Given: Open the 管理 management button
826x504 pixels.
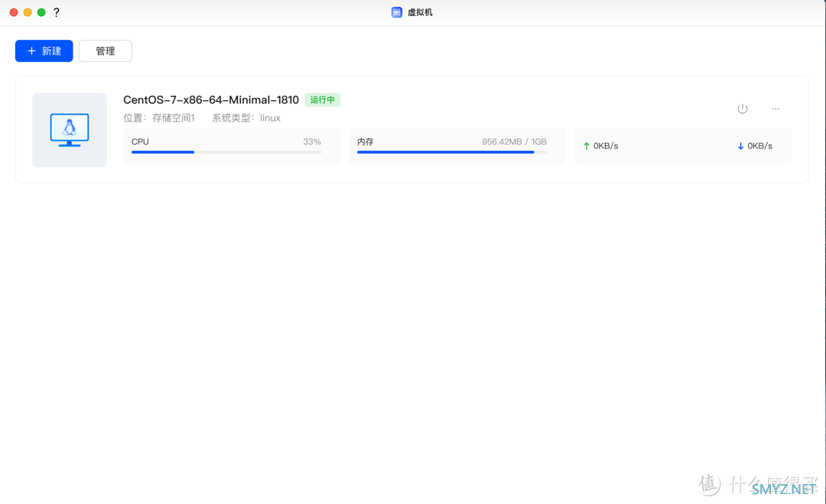Looking at the screenshot, I should pos(106,51).
